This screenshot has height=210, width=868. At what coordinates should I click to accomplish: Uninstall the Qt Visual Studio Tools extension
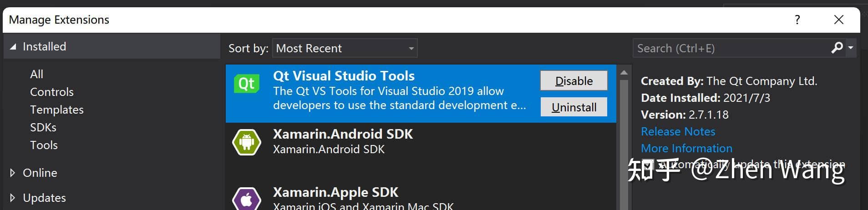pyautogui.click(x=574, y=107)
